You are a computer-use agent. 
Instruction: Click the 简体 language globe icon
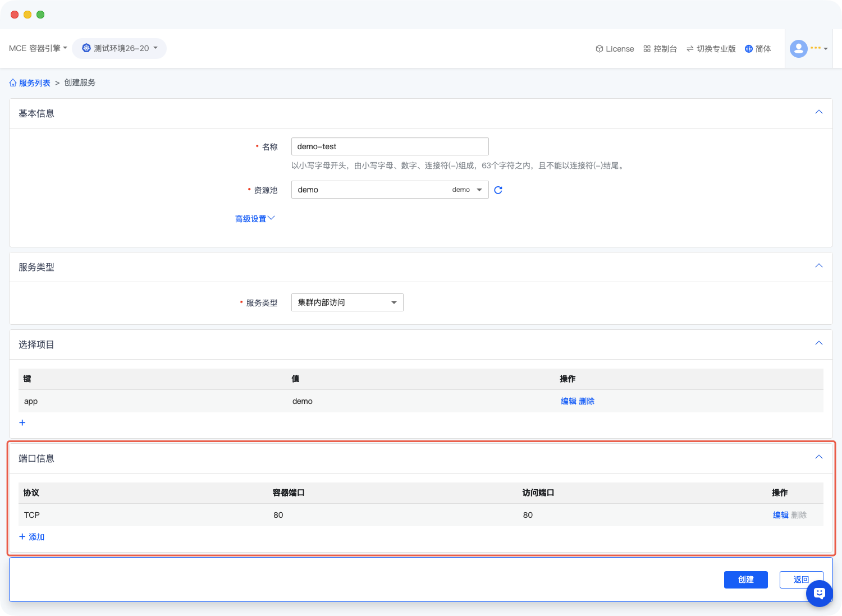click(748, 49)
